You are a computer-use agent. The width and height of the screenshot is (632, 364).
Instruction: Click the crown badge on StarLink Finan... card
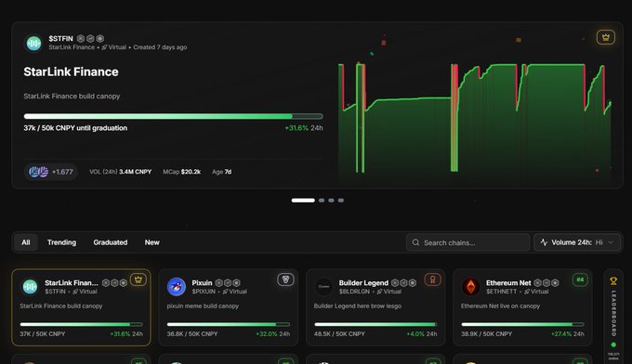click(138, 279)
